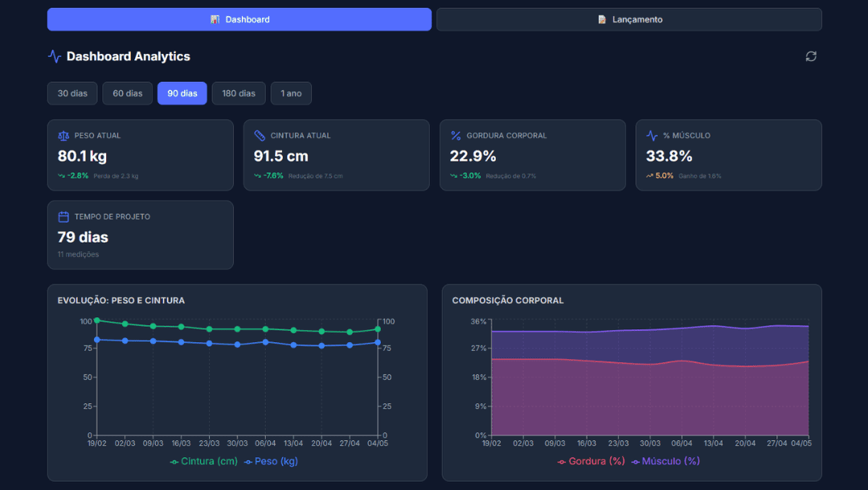Click the Redução de 0.7% note
Viewport: 868px width, 490px height.
tap(511, 177)
